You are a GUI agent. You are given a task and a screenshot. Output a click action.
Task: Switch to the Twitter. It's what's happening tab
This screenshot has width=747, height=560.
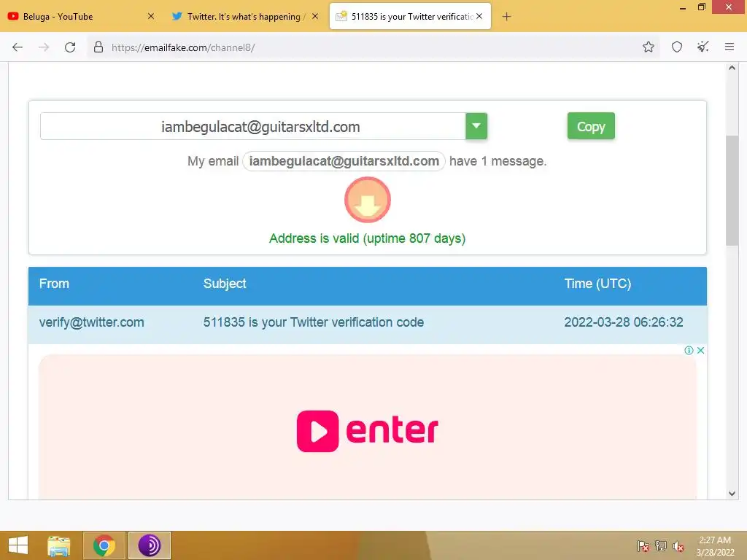click(245, 16)
